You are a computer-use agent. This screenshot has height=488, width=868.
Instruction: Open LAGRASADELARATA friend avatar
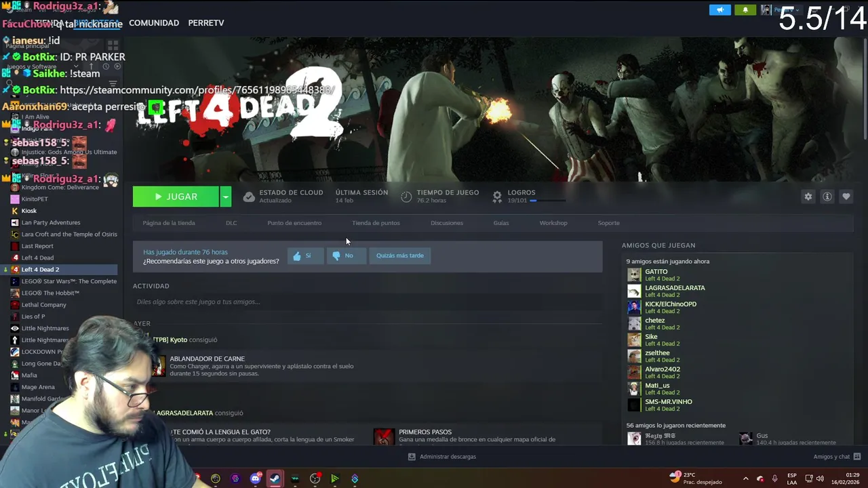coord(634,291)
